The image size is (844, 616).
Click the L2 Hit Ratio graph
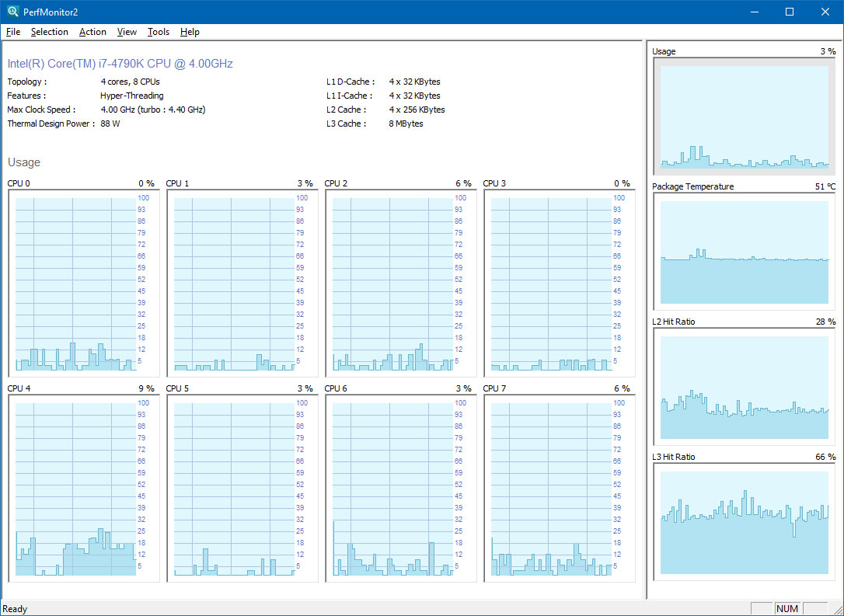[x=745, y=387]
